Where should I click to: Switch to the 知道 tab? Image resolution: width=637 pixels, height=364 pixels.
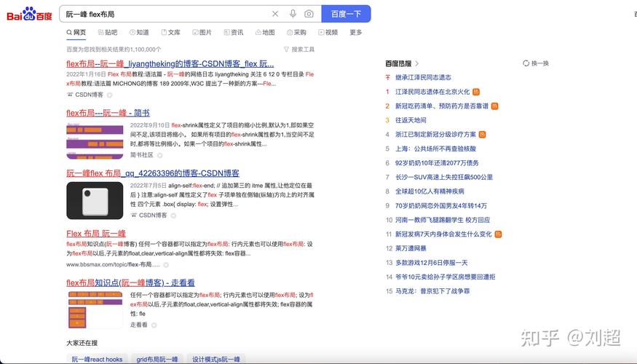(x=139, y=33)
